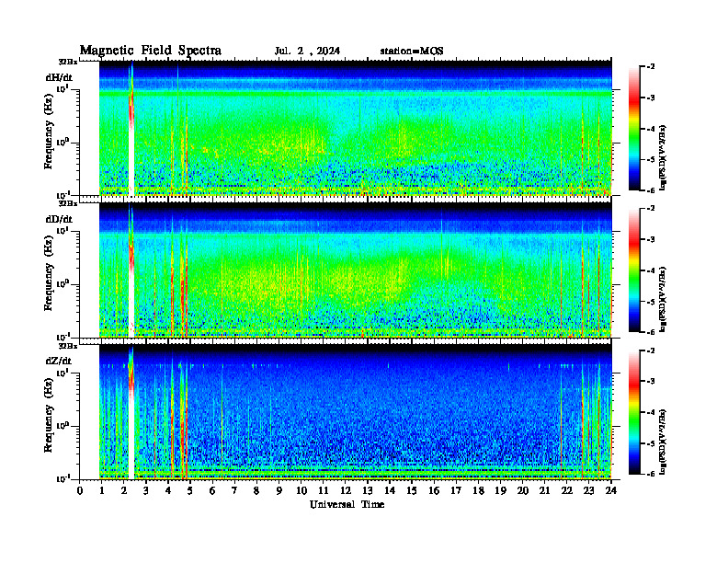Click the "2" tick on the Universal Time axis
Viewport: 728px width, 563px height.
tap(124, 491)
